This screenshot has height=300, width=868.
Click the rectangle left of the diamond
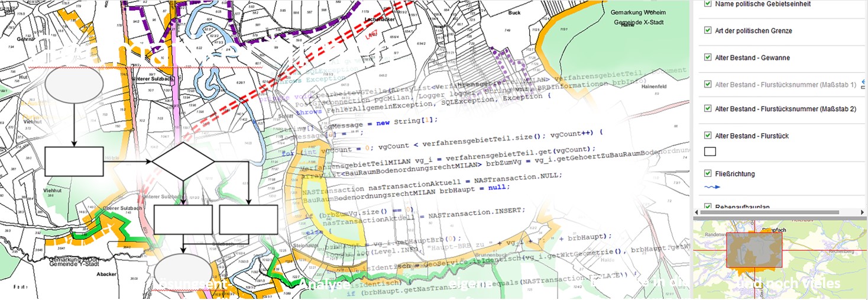pos(74,162)
